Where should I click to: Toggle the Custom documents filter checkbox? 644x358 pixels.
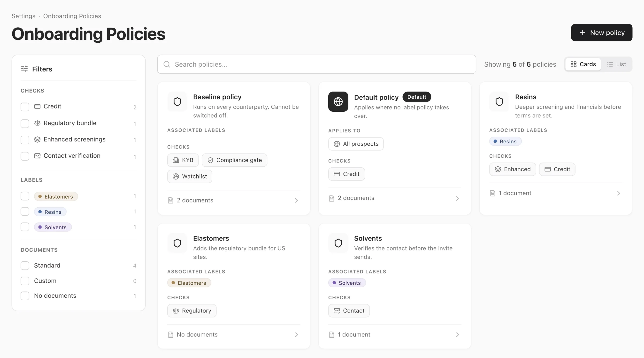25,281
